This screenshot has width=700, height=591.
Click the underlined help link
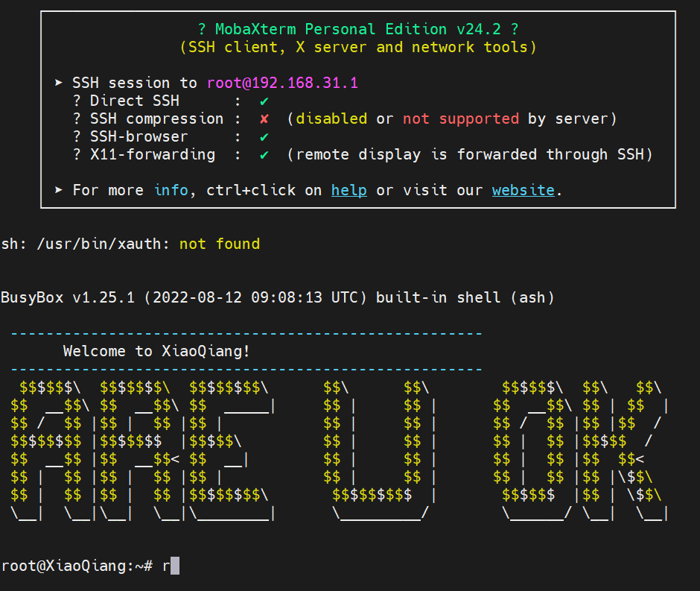pos(349,190)
